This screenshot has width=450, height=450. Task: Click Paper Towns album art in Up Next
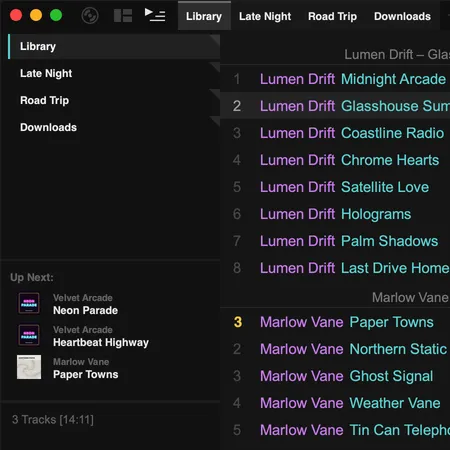point(29,367)
